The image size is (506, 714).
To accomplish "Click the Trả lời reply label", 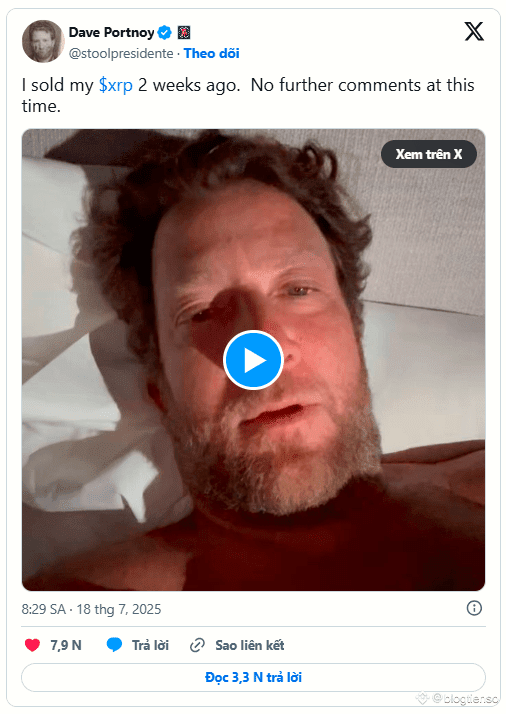I will click(150, 645).
